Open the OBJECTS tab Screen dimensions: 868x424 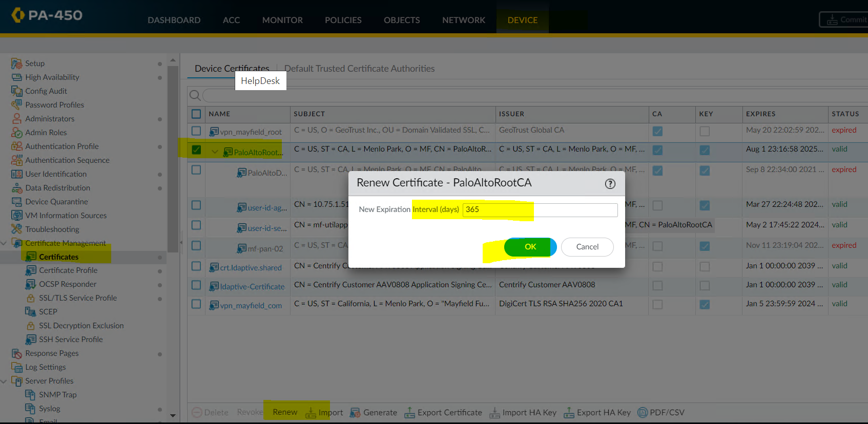[402, 20]
